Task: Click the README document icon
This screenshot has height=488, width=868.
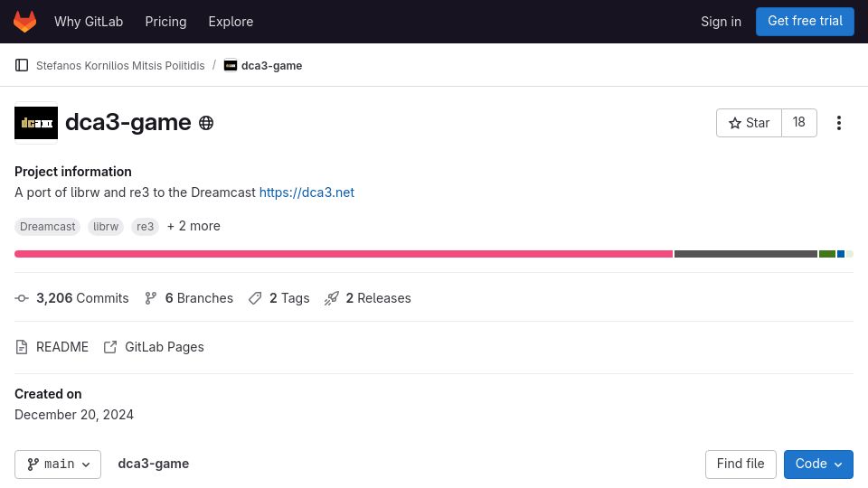Action: (22, 347)
